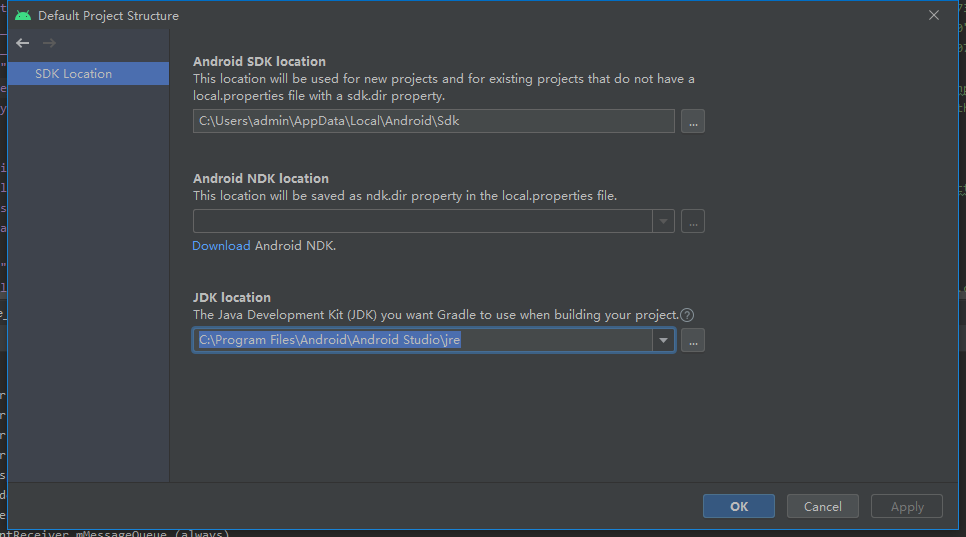
Task: Expand the JDK location dropdown arrow
Action: pyautogui.click(x=664, y=340)
